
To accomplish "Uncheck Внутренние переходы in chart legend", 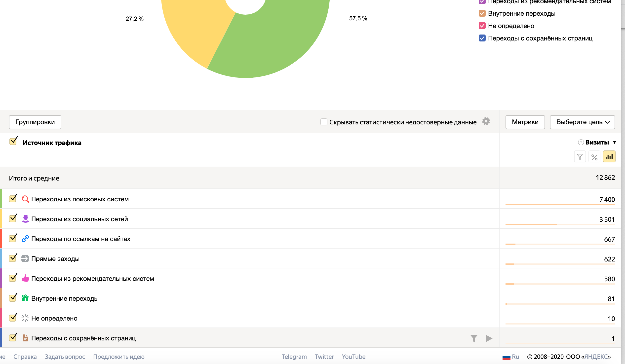I will pyautogui.click(x=482, y=13).
